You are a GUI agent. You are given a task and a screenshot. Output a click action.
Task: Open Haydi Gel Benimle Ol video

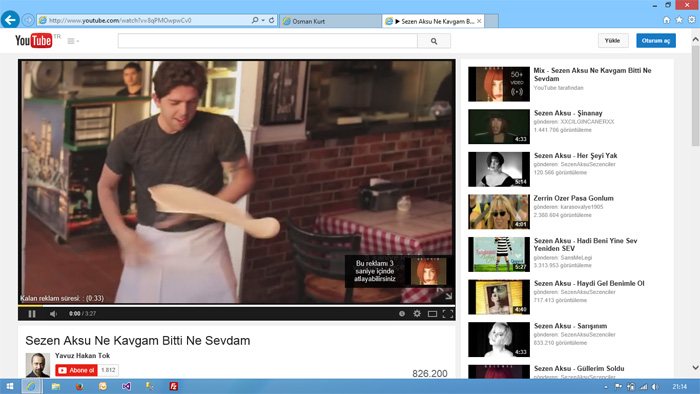point(589,283)
